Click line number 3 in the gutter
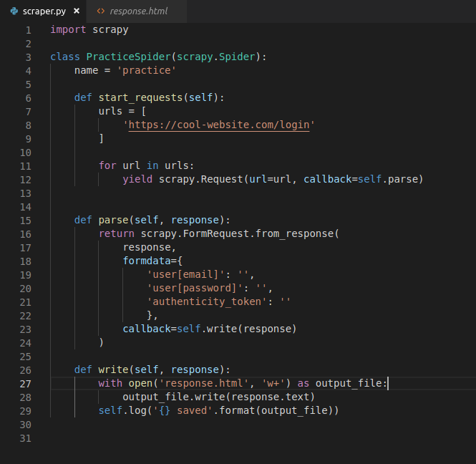The height and width of the screenshot is (464, 476). (x=28, y=57)
